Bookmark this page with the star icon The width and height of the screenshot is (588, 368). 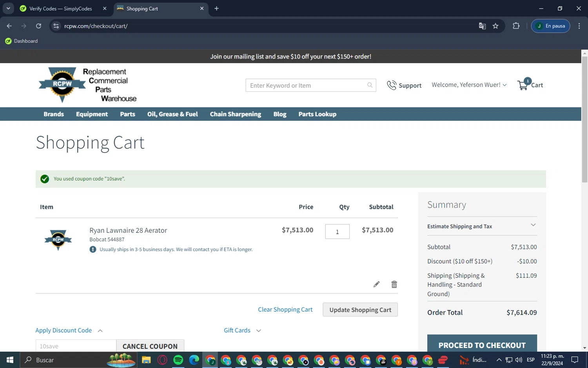coord(495,26)
